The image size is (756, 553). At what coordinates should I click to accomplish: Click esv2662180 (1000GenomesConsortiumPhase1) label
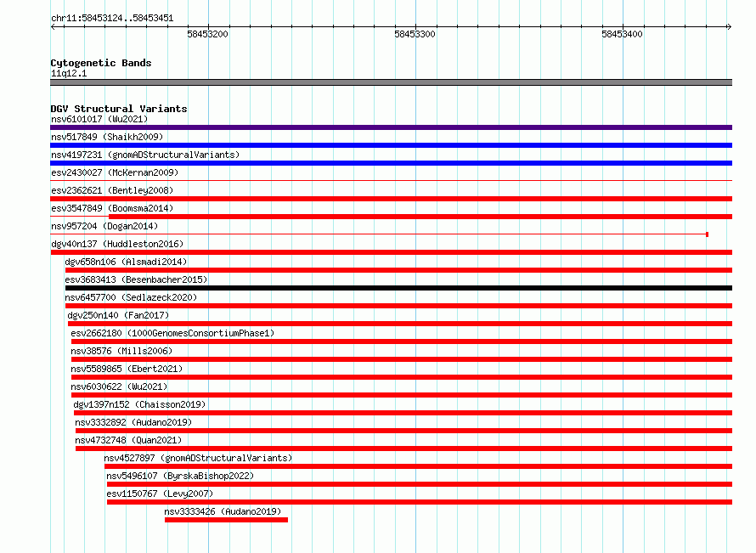pyautogui.click(x=172, y=333)
